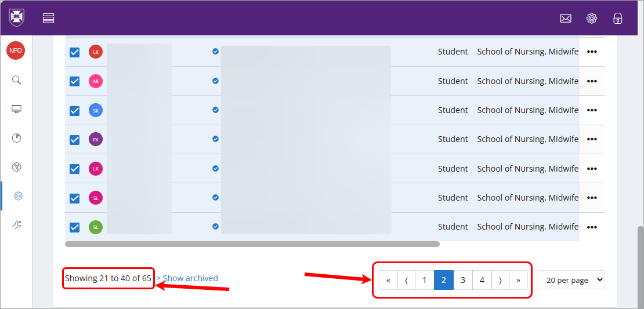Uncheck the pink SL row checkbox
The image size is (644, 309).
point(74,198)
